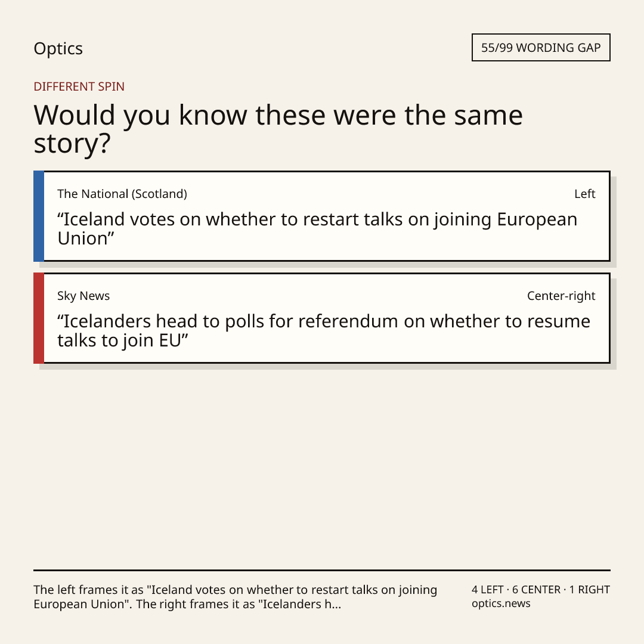The image size is (644, 644).
Task: Click the main headline question text
Action: (x=278, y=129)
